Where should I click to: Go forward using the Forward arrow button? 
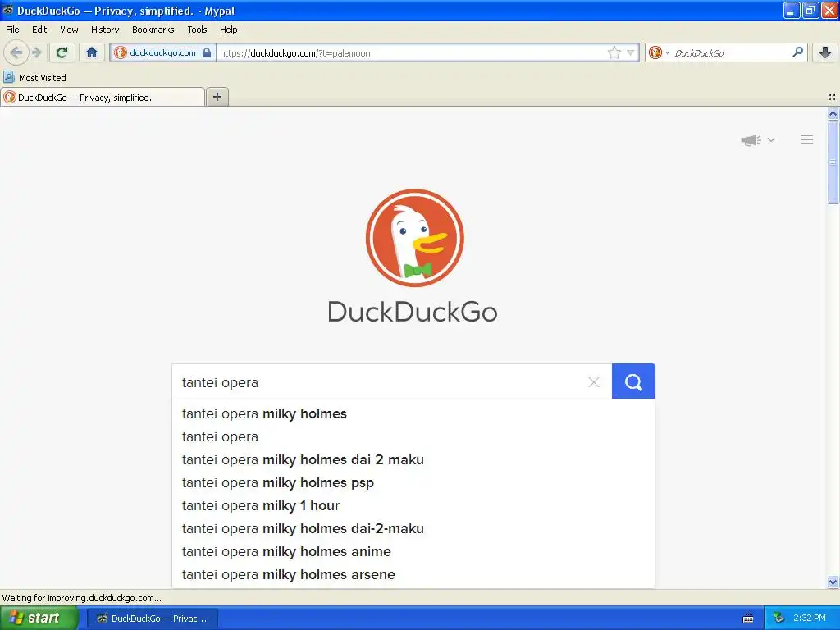36,52
